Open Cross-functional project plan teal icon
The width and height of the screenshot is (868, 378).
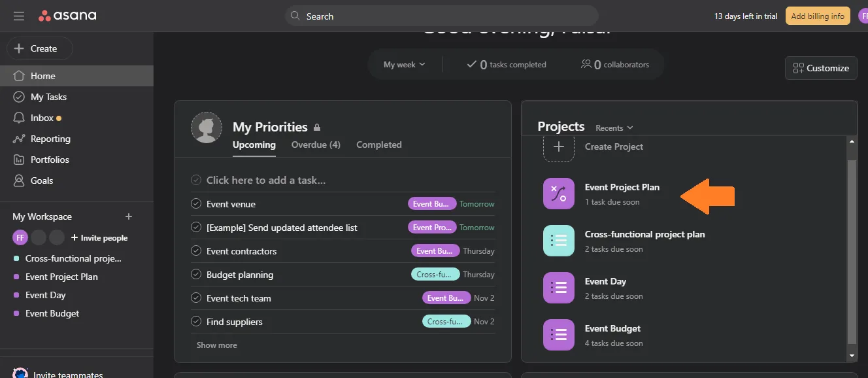pyautogui.click(x=559, y=241)
